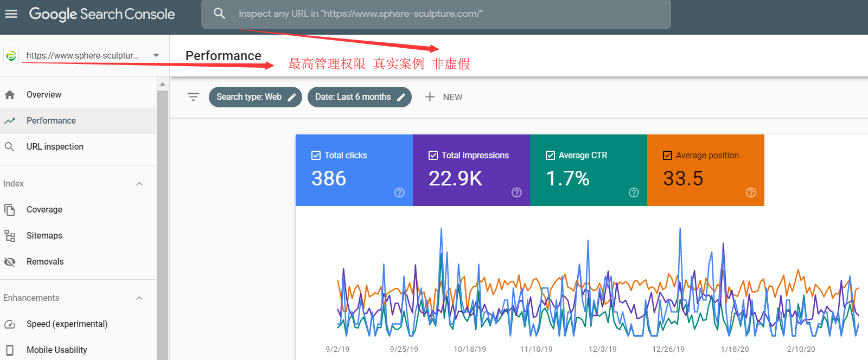The image size is (868, 360).
Task: Collapse the Enhancements section
Action: coord(139,298)
